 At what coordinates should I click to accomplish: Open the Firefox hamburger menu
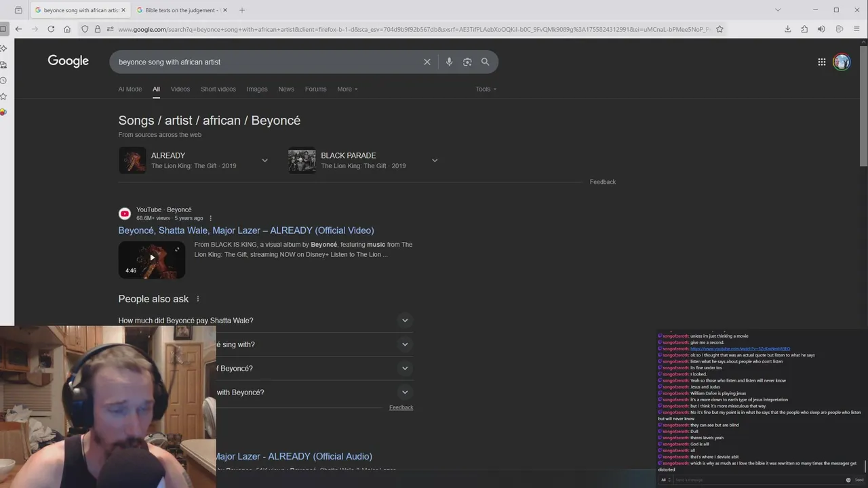[856, 29]
